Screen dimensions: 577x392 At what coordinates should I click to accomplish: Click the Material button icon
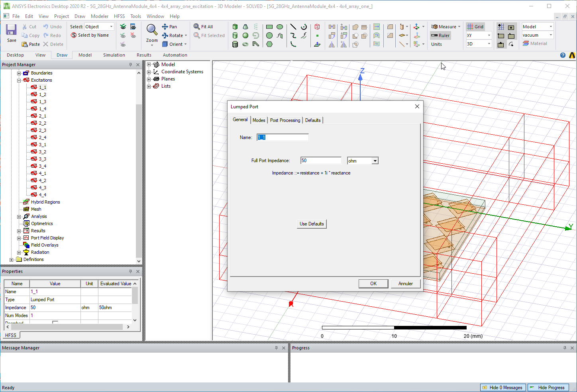pyautogui.click(x=526, y=44)
